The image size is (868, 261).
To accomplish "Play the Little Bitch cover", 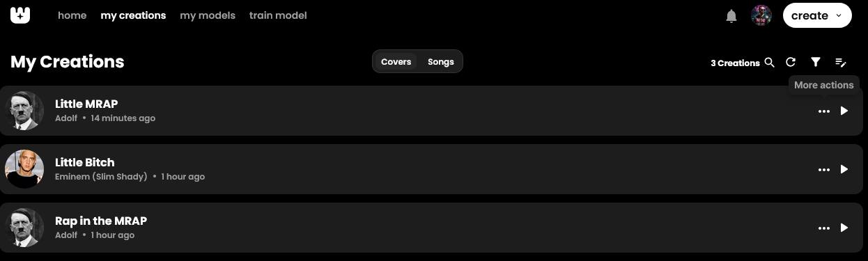I will click(x=844, y=169).
